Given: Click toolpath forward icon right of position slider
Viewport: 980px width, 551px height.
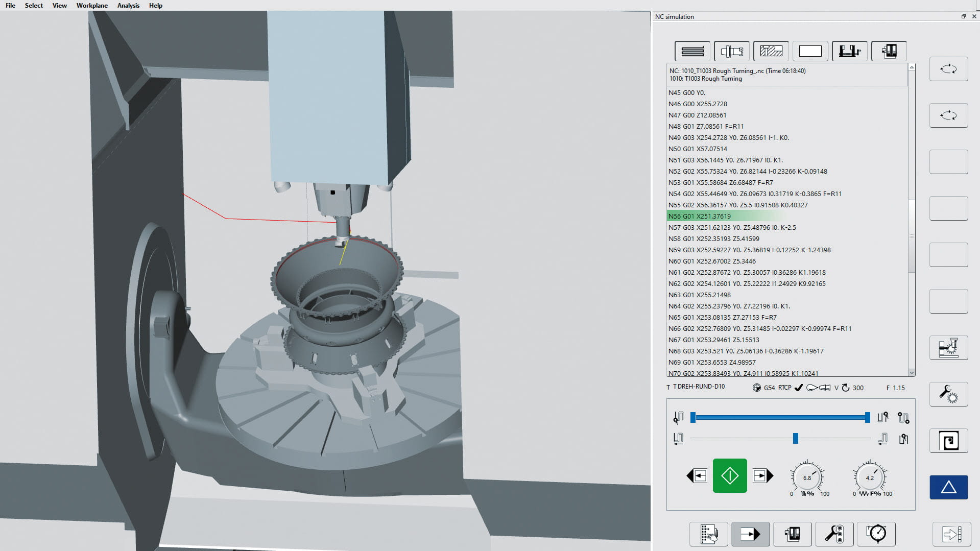Looking at the screenshot, I should coord(882,439).
